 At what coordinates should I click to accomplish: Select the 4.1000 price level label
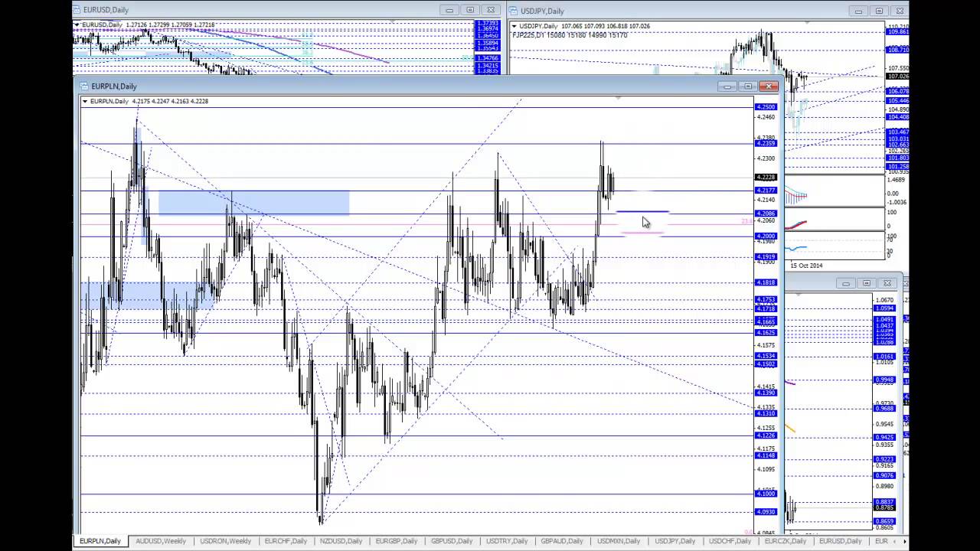pyautogui.click(x=766, y=494)
